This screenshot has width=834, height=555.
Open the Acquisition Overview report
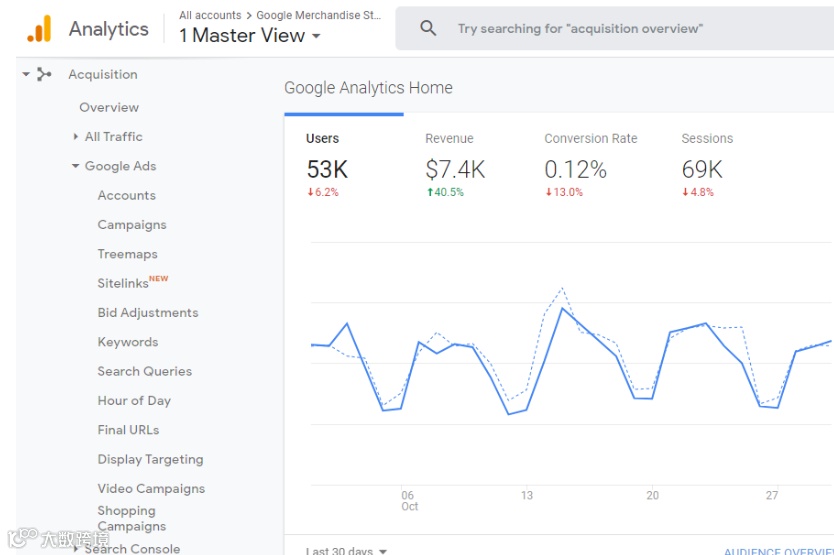pos(109,107)
